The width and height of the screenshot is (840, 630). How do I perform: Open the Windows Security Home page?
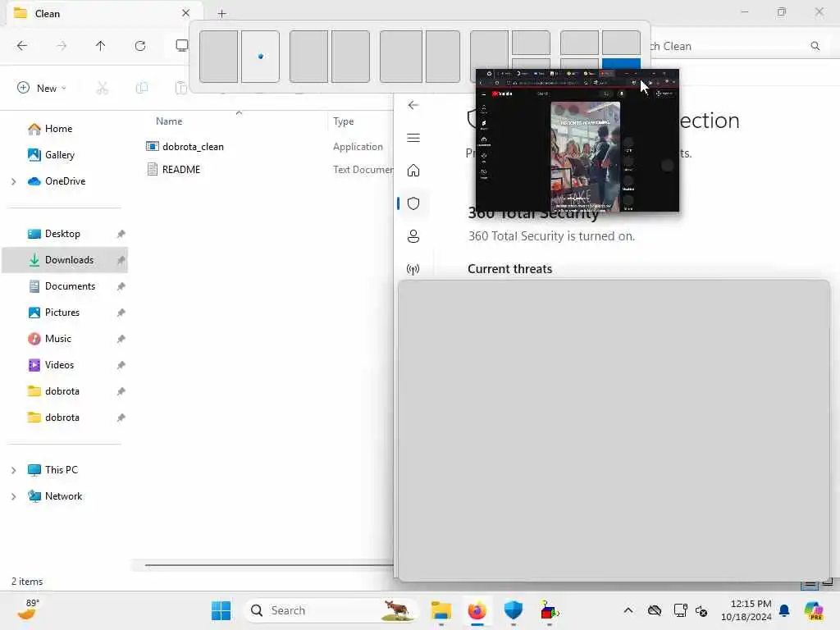tap(413, 171)
